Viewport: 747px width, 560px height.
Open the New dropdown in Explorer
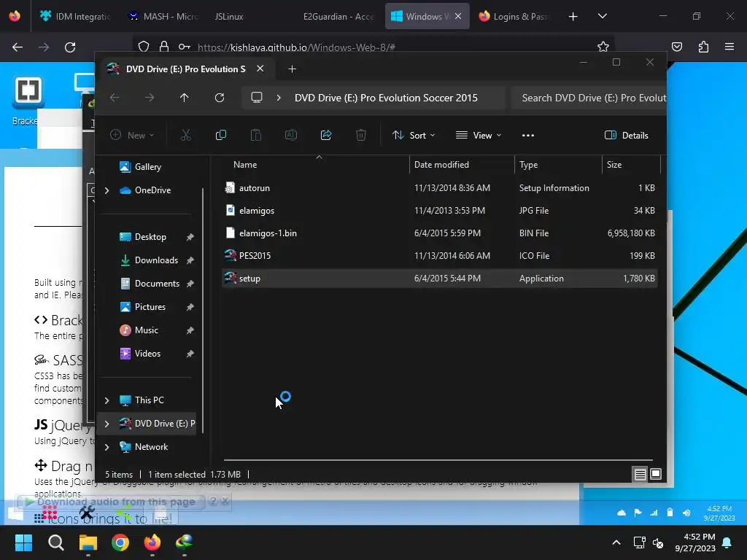coord(133,135)
